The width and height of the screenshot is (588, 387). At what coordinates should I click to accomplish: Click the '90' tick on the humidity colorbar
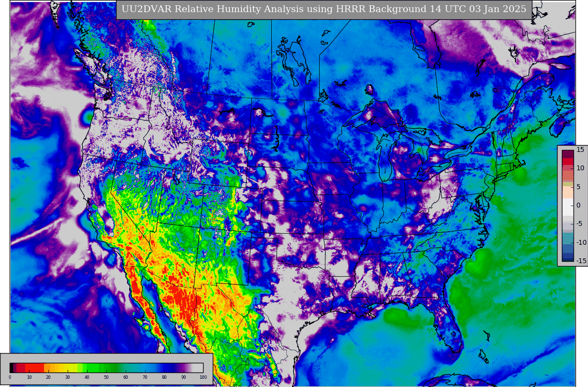click(183, 377)
